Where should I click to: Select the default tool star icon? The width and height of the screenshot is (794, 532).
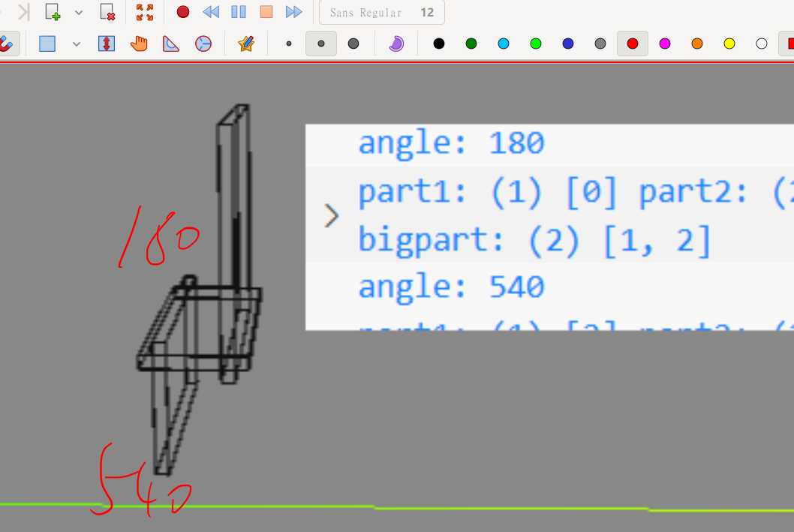[246, 44]
